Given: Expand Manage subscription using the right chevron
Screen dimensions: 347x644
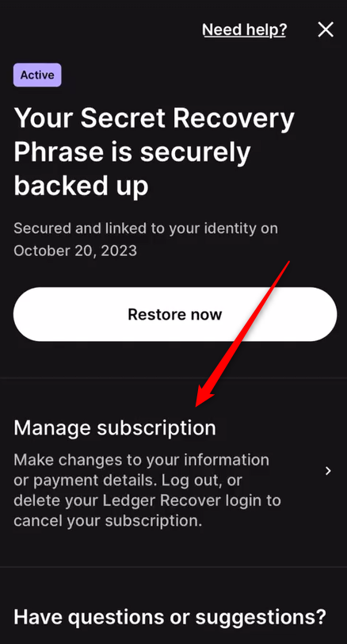Looking at the screenshot, I should [x=328, y=470].
